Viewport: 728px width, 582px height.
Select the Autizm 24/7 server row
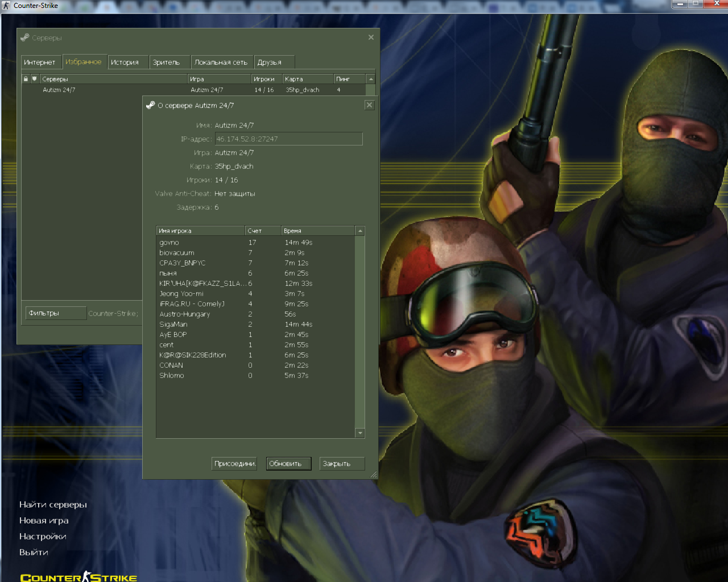193,90
